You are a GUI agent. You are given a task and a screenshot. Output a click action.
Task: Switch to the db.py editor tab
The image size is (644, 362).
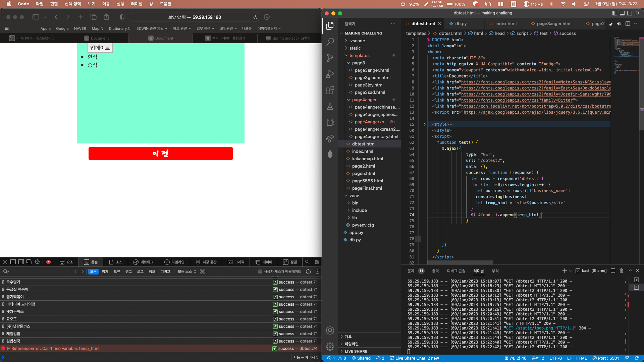point(461,24)
